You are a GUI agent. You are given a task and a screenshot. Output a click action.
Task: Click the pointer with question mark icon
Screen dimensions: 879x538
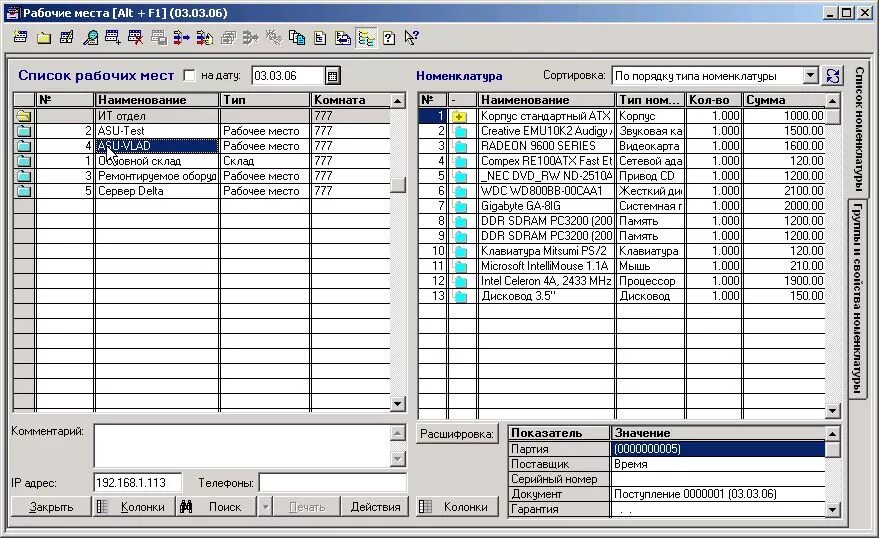pos(412,38)
